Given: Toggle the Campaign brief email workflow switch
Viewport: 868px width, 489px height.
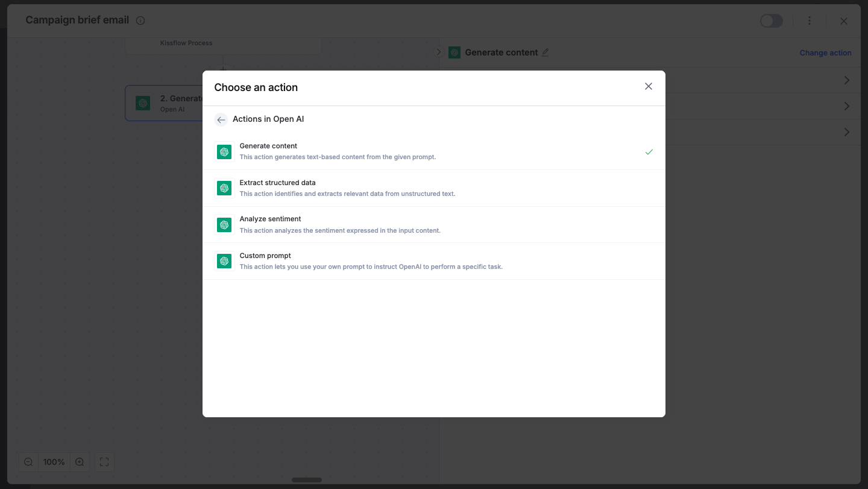Looking at the screenshot, I should tap(772, 21).
